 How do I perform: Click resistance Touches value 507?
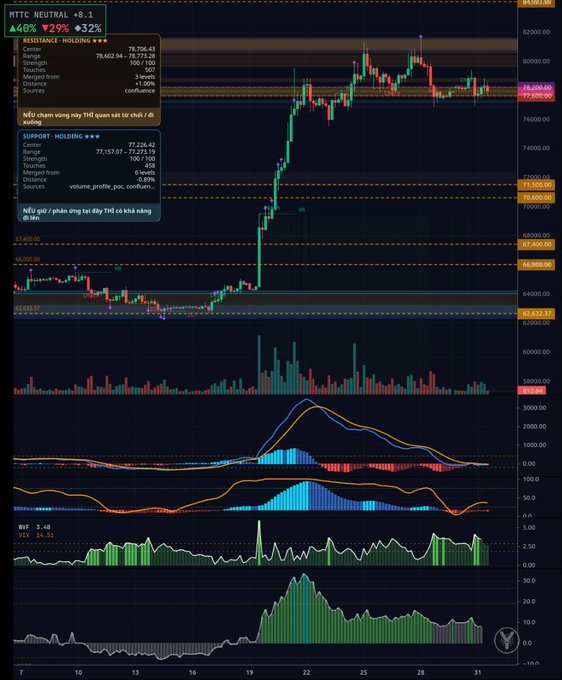(x=150, y=70)
